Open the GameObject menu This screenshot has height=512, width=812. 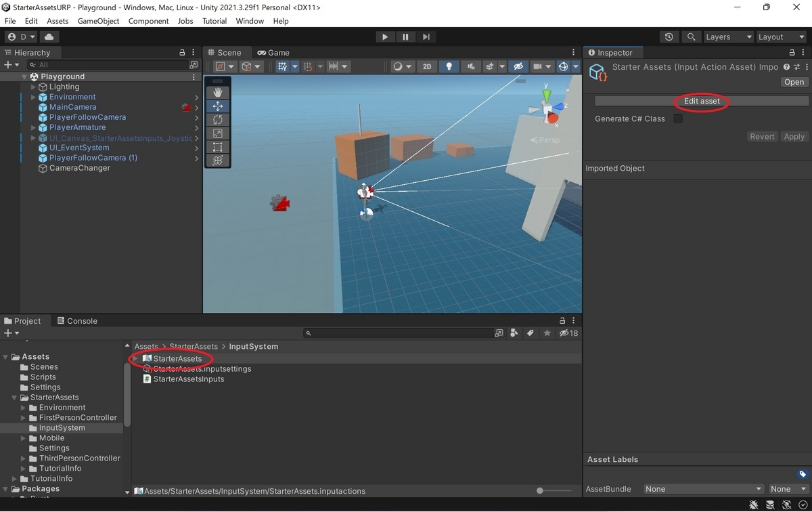tap(98, 21)
